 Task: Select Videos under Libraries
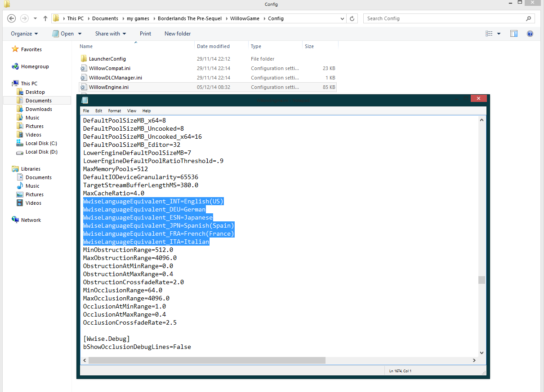point(33,203)
